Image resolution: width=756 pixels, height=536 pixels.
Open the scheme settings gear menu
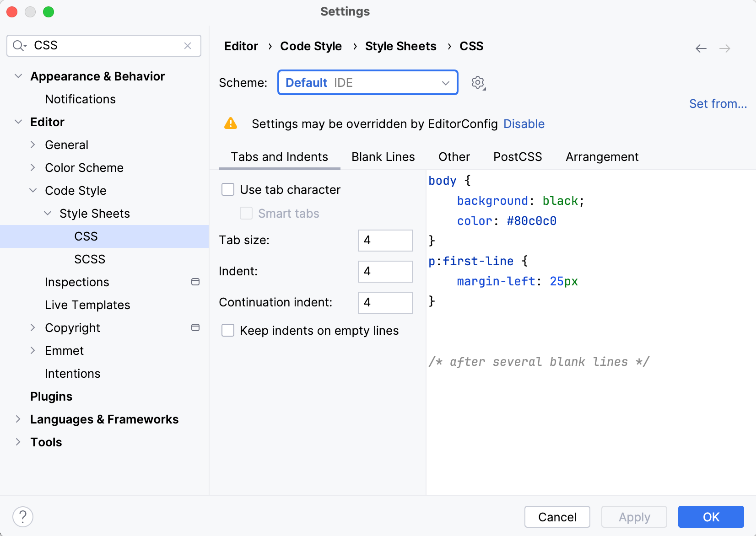[x=478, y=83]
